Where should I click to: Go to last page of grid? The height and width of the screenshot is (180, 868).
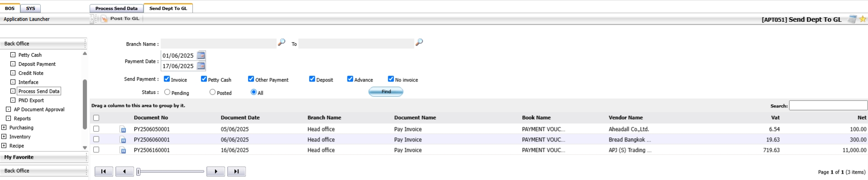tap(236, 171)
